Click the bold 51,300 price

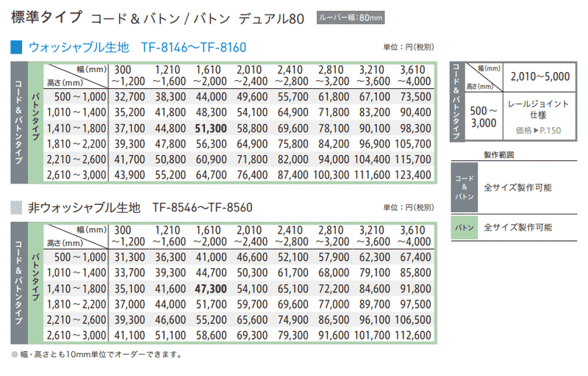click(211, 128)
